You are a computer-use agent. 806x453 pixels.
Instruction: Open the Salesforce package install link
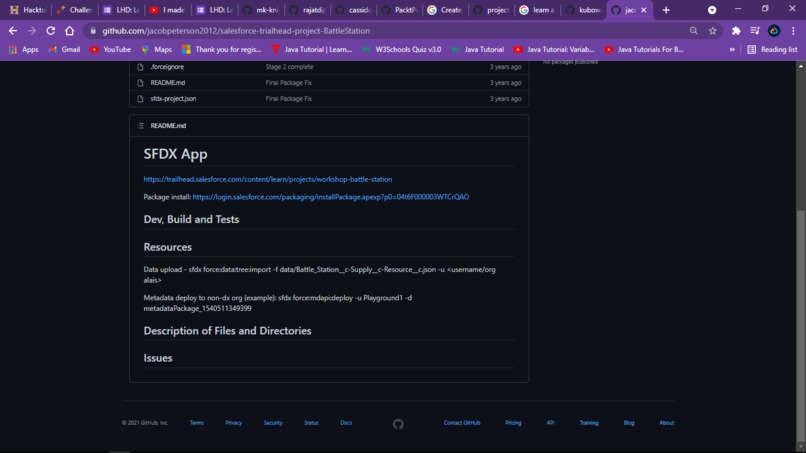pyautogui.click(x=331, y=197)
